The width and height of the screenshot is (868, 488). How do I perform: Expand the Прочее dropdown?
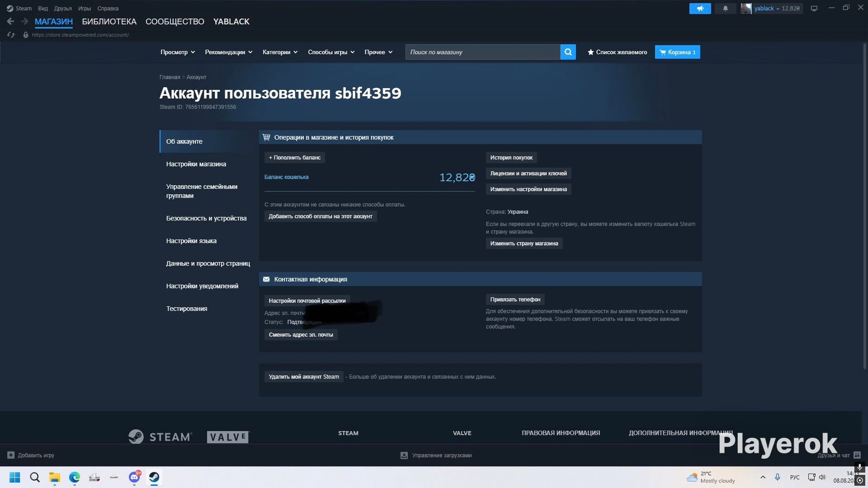[x=378, y=52]
